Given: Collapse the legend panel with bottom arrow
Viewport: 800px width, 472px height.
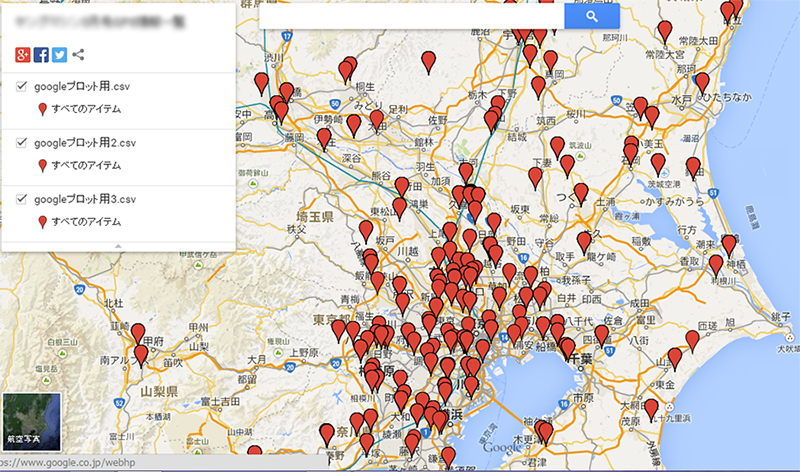Looking at the screenshot, I should point(118,245).
